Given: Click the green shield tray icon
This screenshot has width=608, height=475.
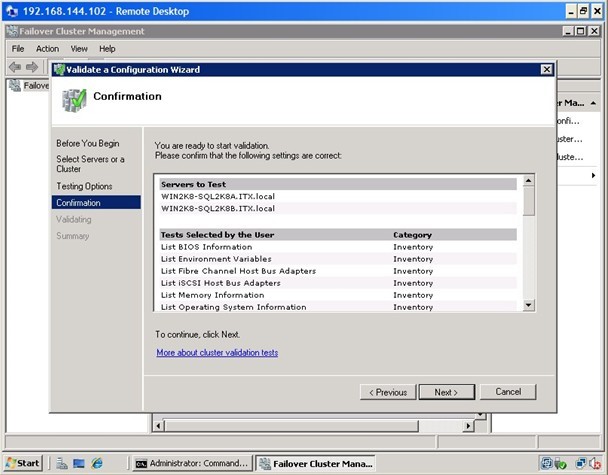Looking at the screenshot, I should pyautogui.click(x=561, y=463).
